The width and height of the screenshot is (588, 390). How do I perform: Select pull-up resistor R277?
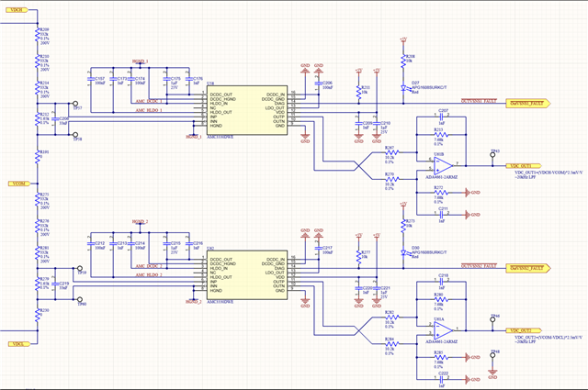(359, 256)
